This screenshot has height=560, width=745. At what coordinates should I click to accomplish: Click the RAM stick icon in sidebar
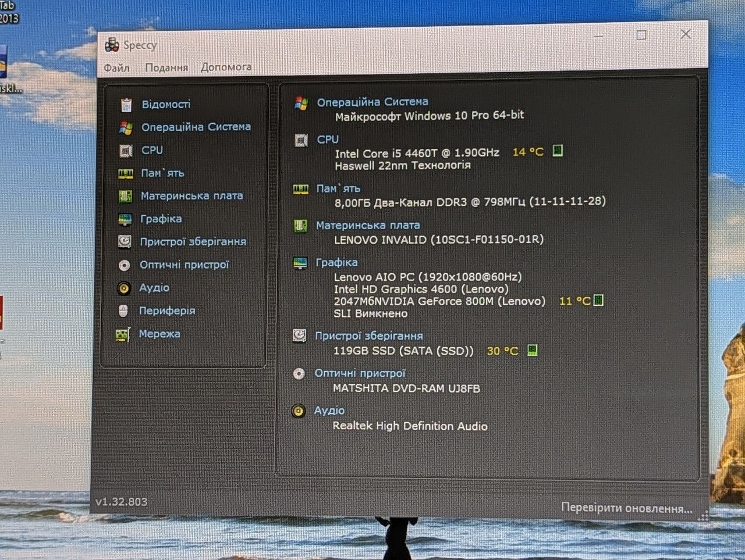[125, 173]
